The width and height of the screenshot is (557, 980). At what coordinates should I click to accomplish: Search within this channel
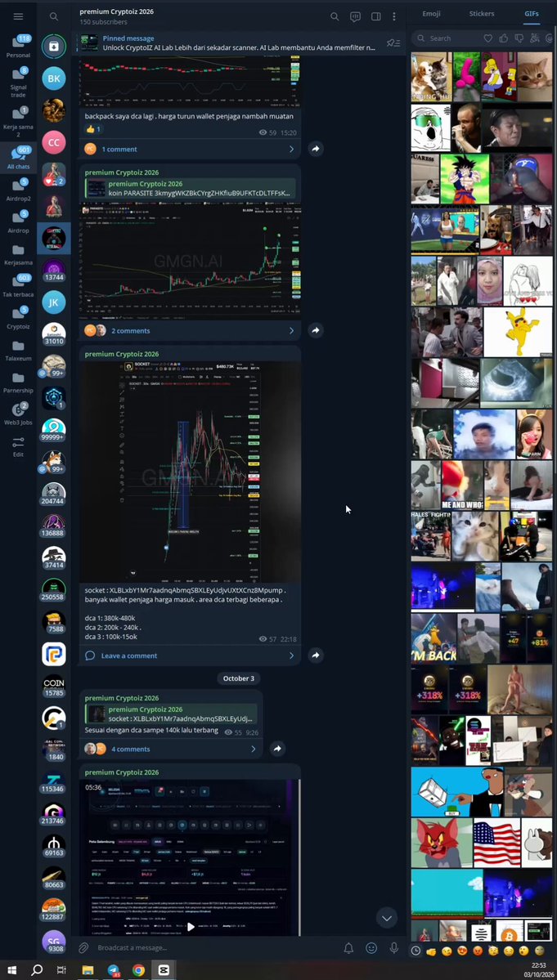click(335, 17)
